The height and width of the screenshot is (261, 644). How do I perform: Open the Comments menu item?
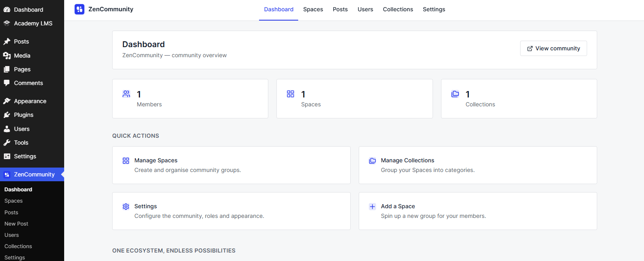[x=32, y=83]
